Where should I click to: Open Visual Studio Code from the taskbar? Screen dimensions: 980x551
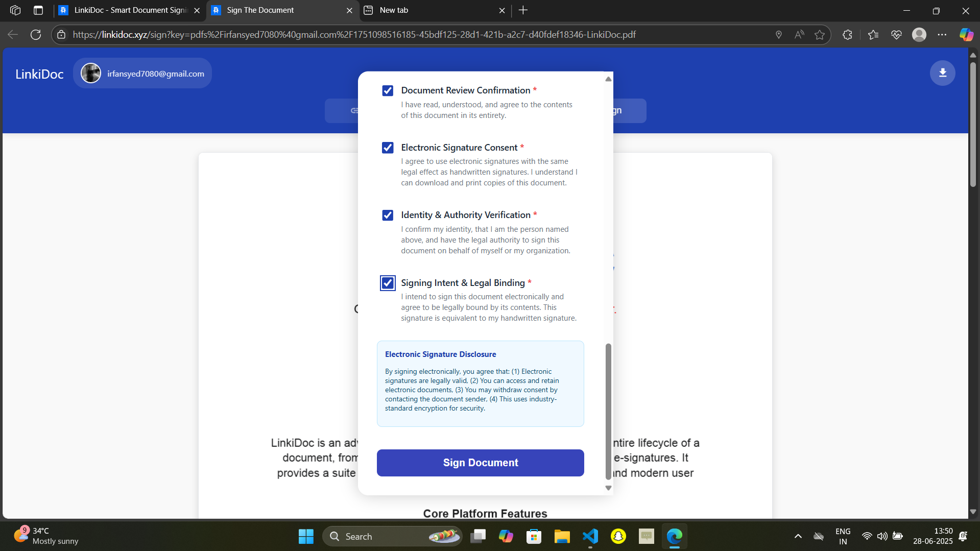coord(590,536)
